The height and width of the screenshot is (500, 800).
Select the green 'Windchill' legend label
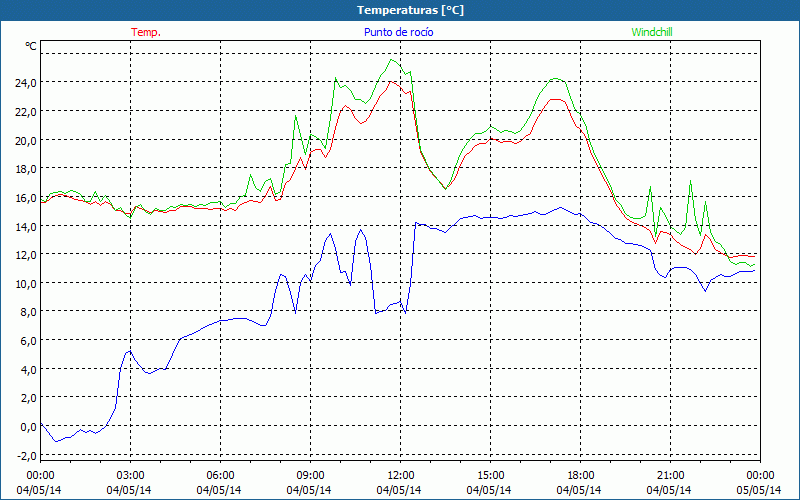pyautogui.click(x=652, y=32)
